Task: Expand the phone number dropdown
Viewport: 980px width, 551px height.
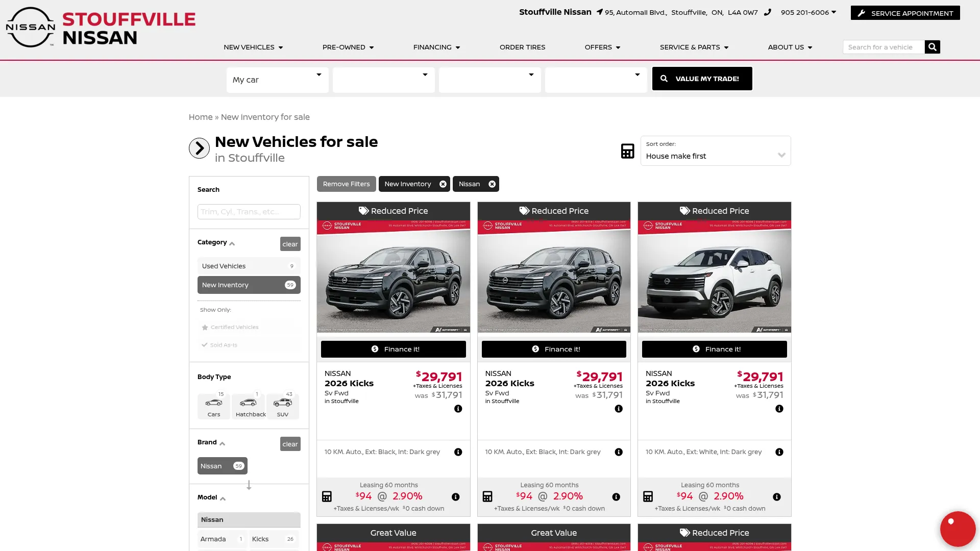Action: (834, 12)
